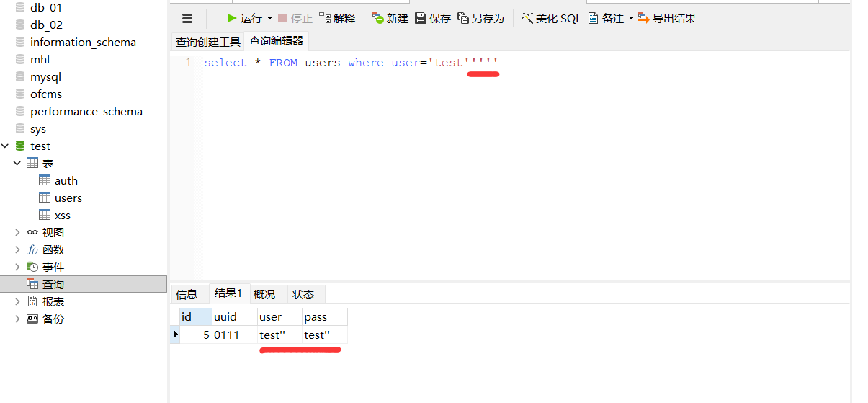Save the query with 保存
868x403 pixels.
433,18
